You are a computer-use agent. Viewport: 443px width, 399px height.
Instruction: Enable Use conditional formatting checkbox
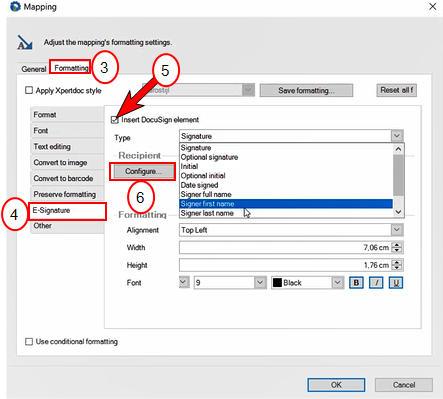[29, 341]
